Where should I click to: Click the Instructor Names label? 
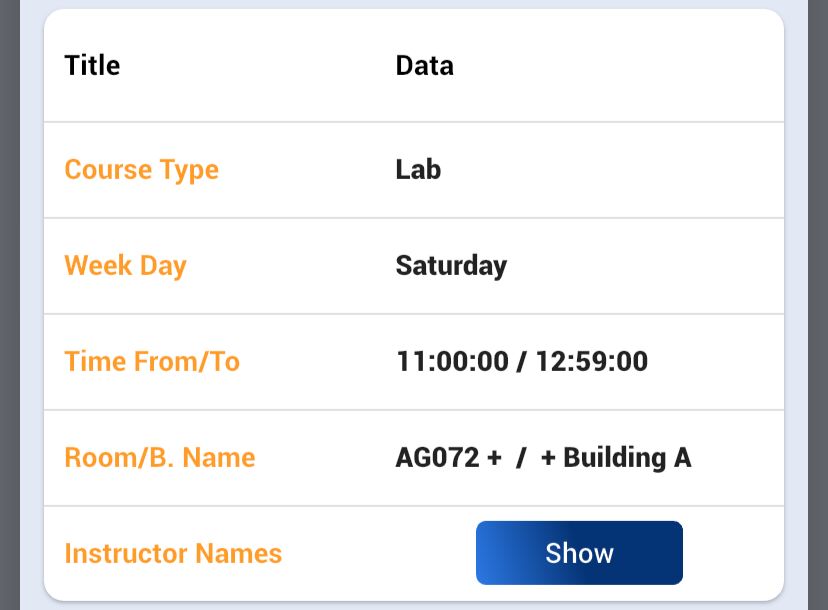pyautogui.click(x=173, y=553)
